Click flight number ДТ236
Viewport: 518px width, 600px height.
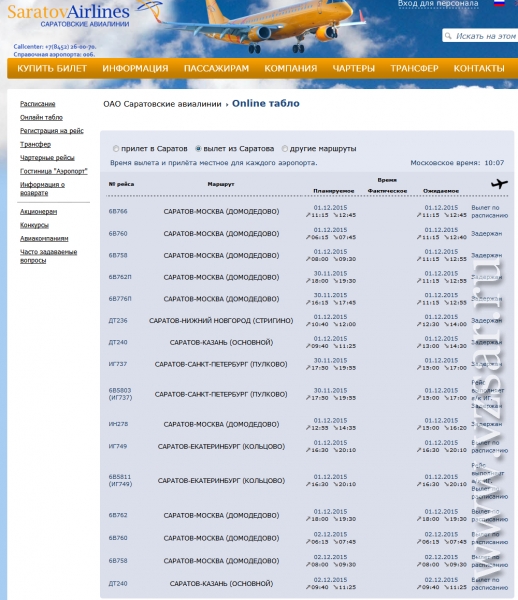click(118, 320)
